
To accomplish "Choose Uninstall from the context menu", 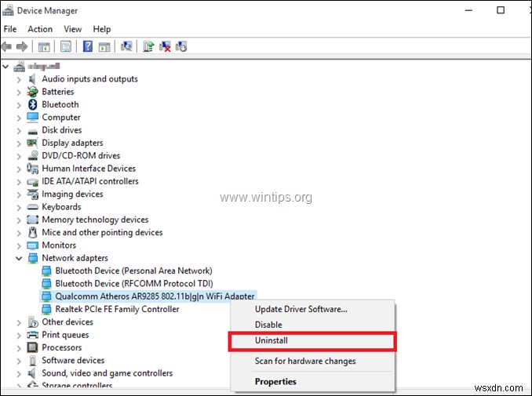I will 312,340.
